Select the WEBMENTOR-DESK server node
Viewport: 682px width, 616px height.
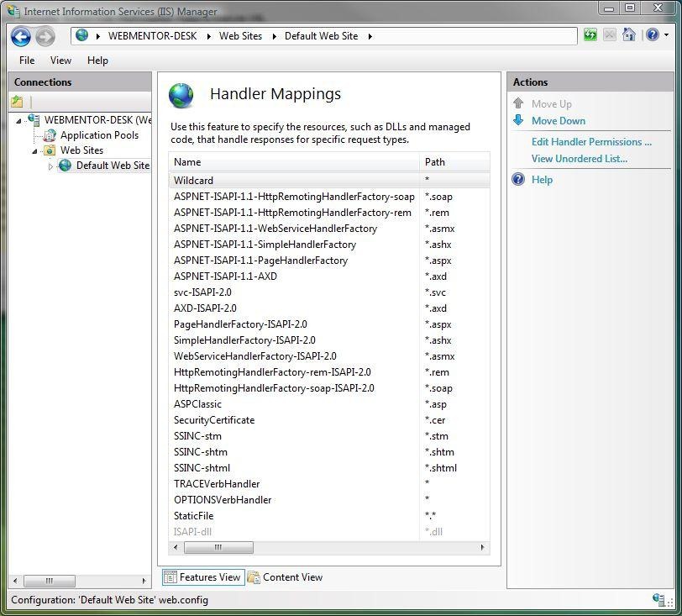pyautogui.click(x=97, y=119)
